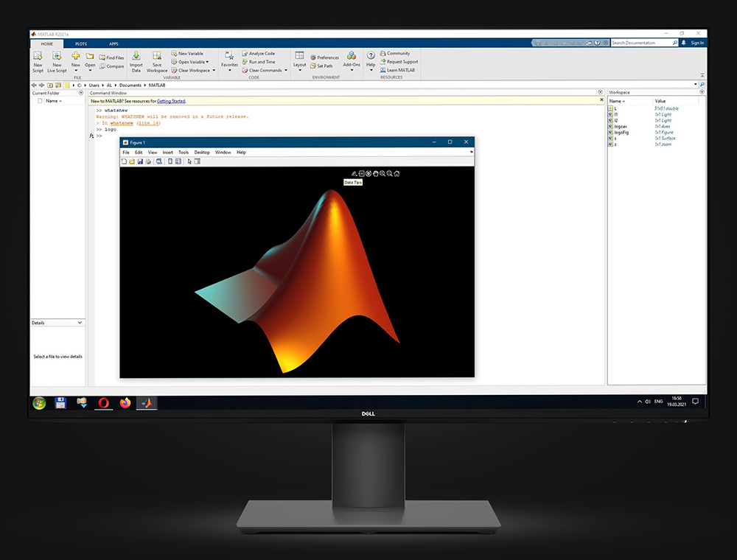Select Run and Time profiler
The height and width of the screenshot is (560, 737).
coord(259,62)
